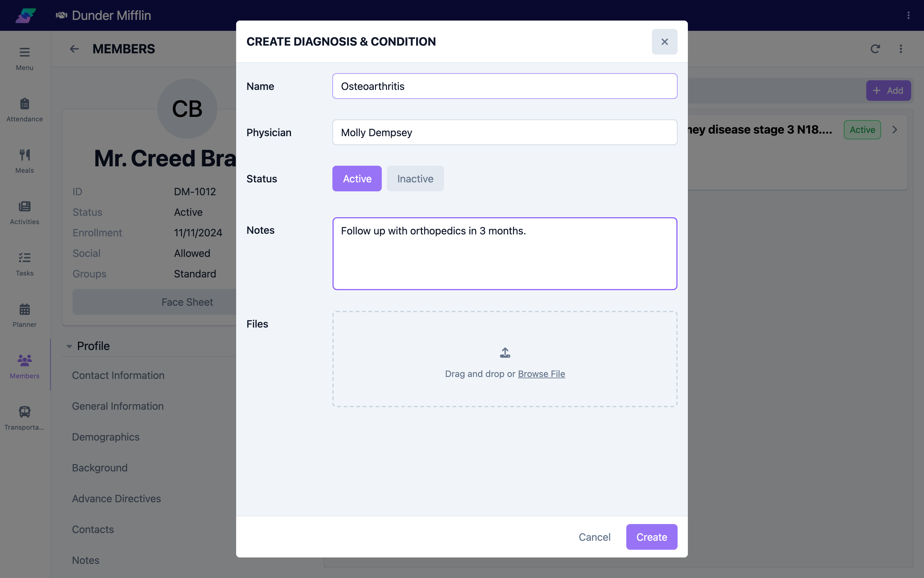Screen dimensions: 924x578
Task: Collapse the Profile section
Action: [69, 346]
